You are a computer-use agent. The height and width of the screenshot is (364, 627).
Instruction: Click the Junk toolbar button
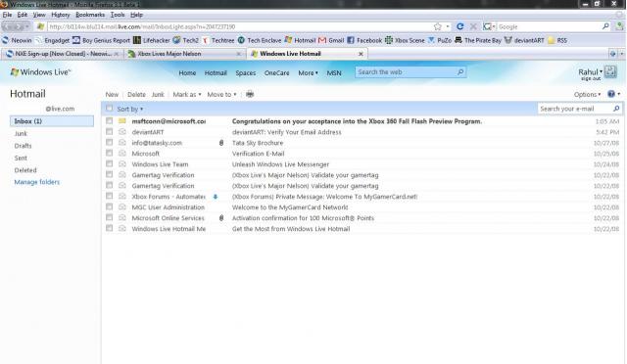coord(158,94)
